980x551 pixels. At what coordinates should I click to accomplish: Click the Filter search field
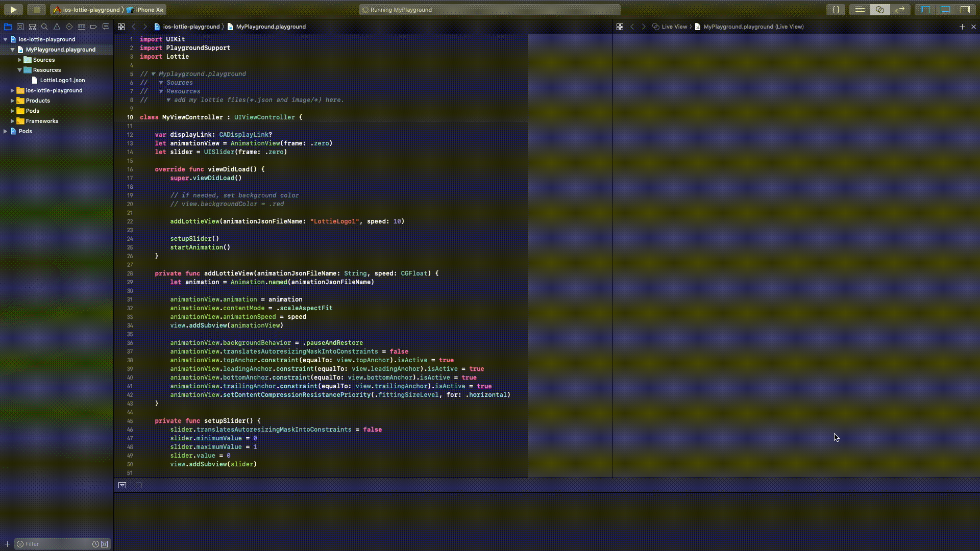(x=61, y=543)
